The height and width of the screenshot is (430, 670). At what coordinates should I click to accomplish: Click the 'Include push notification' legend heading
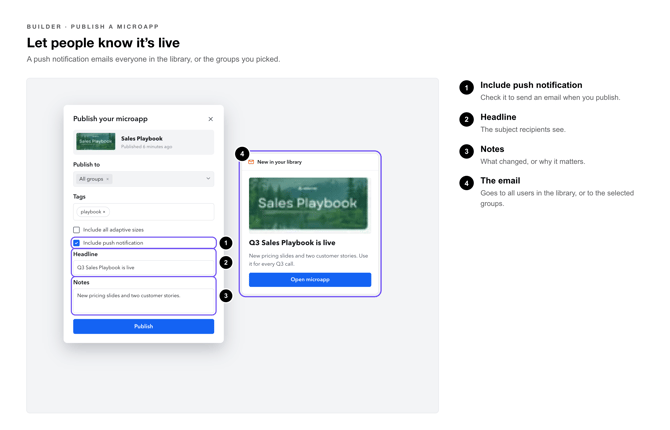point(531,85)
